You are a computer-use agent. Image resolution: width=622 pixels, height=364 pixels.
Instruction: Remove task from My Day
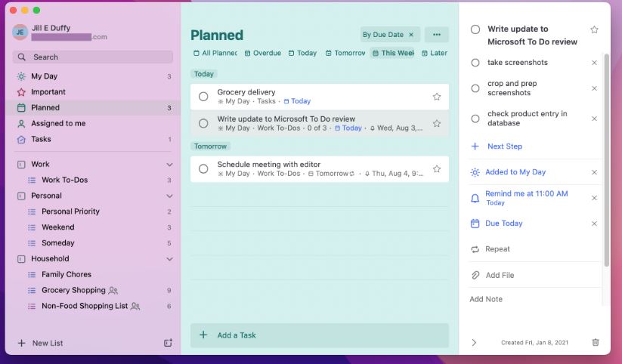click(594, 172)
